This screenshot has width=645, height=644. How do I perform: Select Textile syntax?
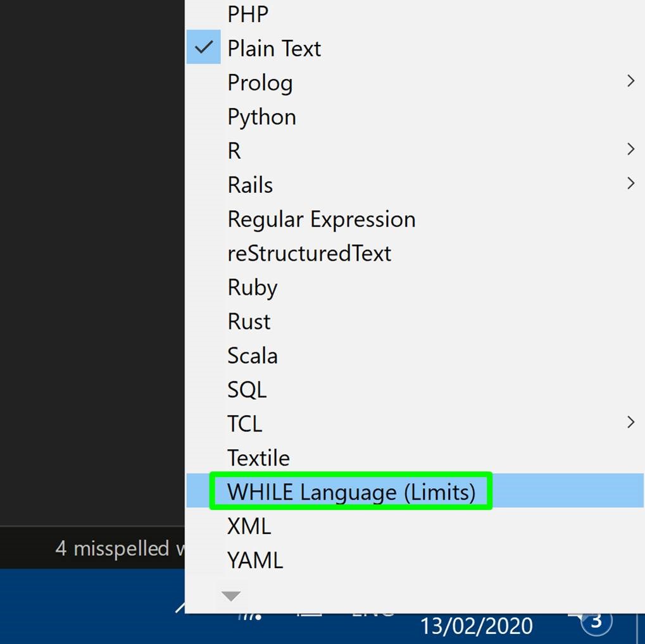415,457
